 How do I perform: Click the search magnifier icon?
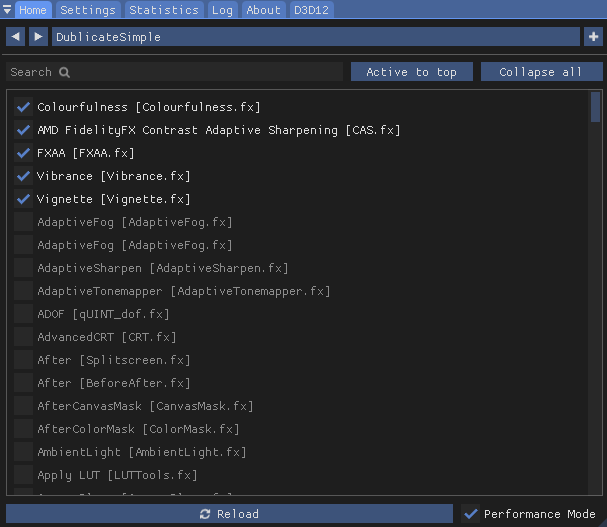click(x=65, y=72)
